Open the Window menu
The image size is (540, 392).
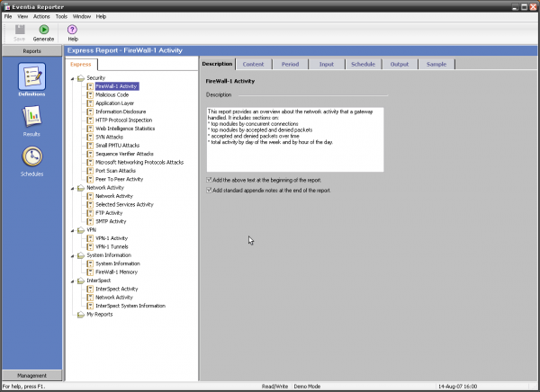click(82, 16)
